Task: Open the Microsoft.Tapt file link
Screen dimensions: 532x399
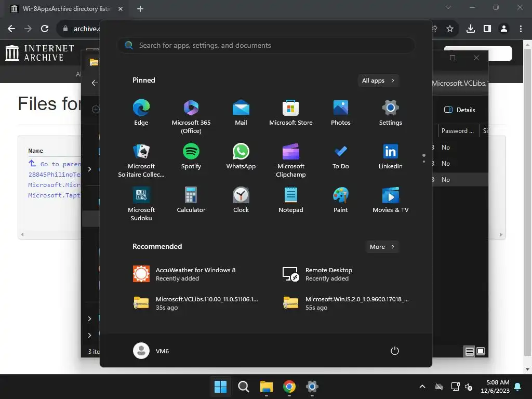Action: pos(54,195)
